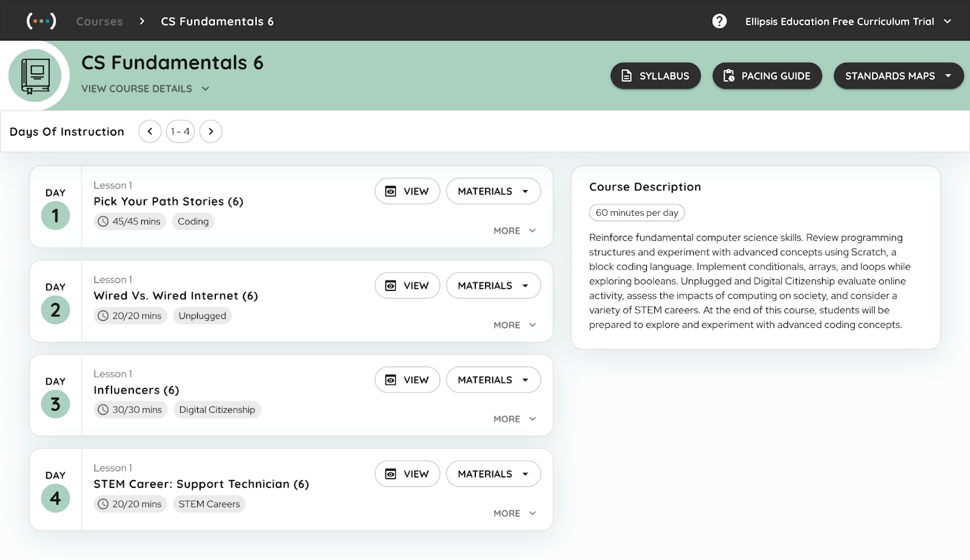The image size is (970, 560).
Task: Expand More for Day 1 lesson
Action: (x=515, y=231)
